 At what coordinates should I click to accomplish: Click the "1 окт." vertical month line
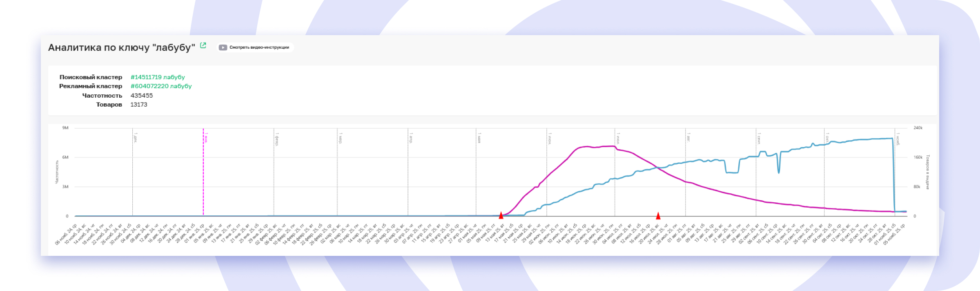click(824, 172)
